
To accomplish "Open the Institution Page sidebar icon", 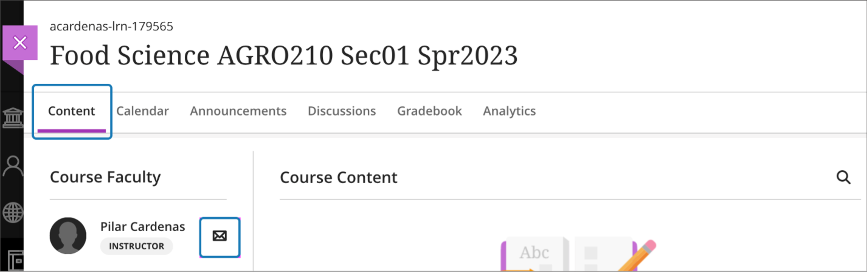I will pyautogui.click(x=13, y=118).
